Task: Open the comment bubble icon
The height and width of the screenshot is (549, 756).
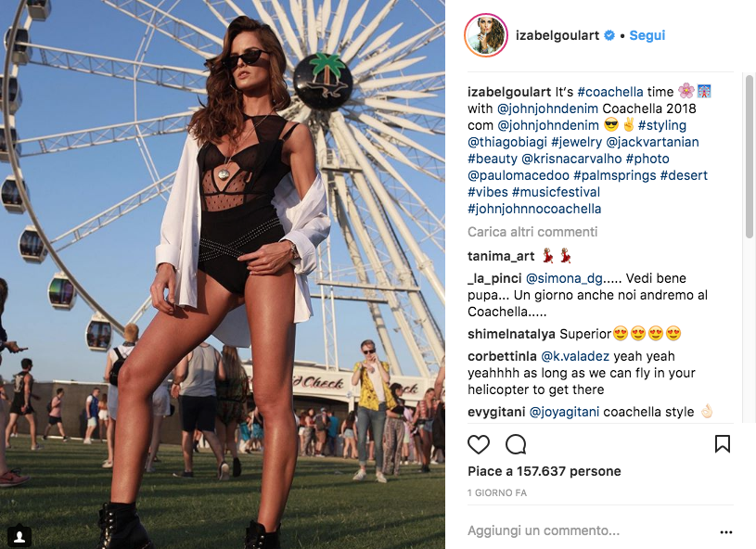Action: (516, 444)
